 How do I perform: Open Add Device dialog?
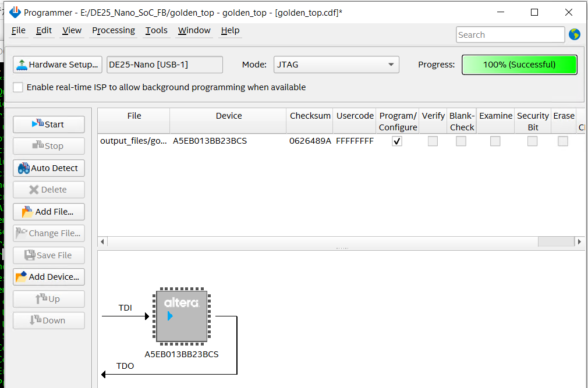click(x=49, y=277)
